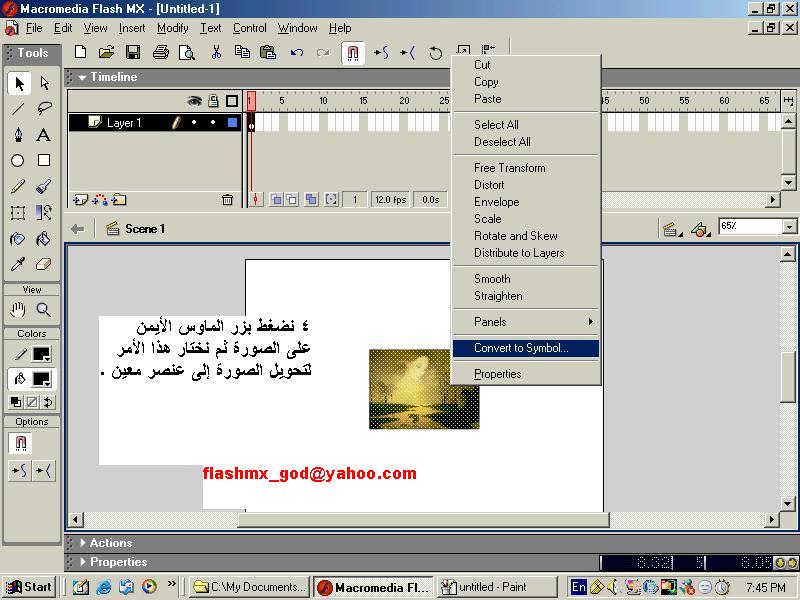Select the Brush tool
This screenshot has width=800, height=600.
coord(44,187)
